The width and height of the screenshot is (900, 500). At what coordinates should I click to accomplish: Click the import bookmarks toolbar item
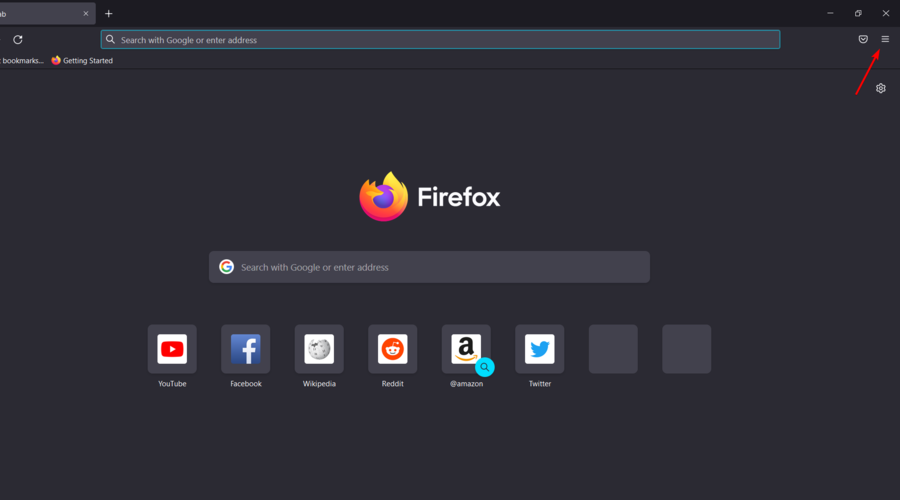point(22,60)
